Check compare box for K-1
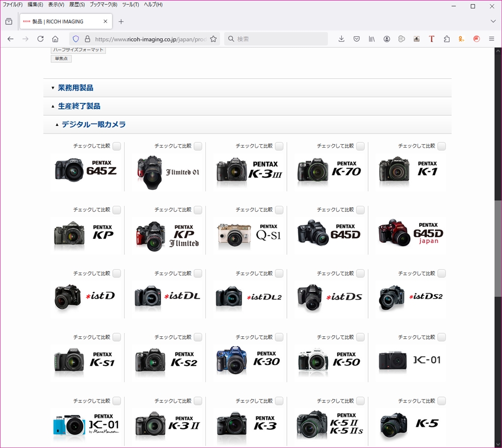502x448 pixels. tap(442, 146)
